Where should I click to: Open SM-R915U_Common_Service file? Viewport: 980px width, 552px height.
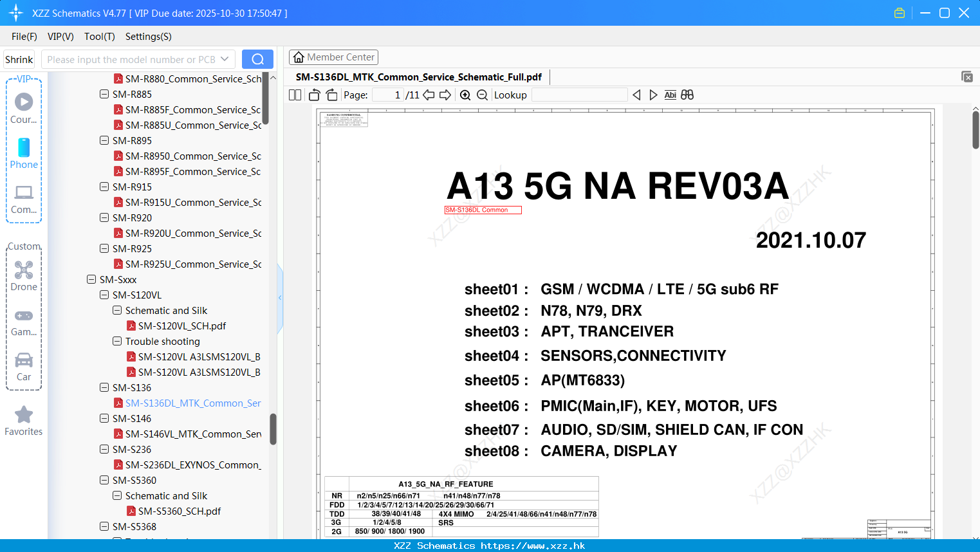pos(187,202)
